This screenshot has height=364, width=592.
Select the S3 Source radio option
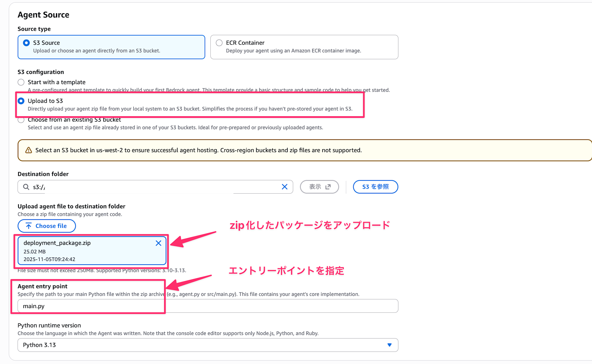tap(26, 43)
